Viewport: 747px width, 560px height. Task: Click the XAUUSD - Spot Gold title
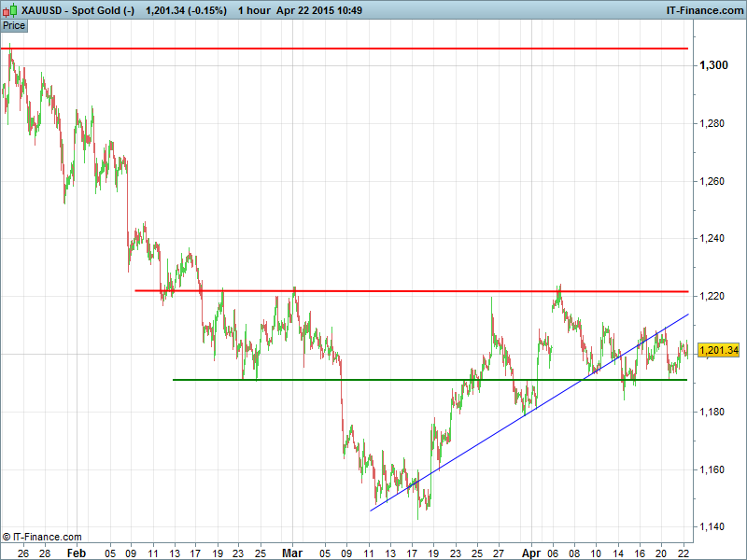78,10
